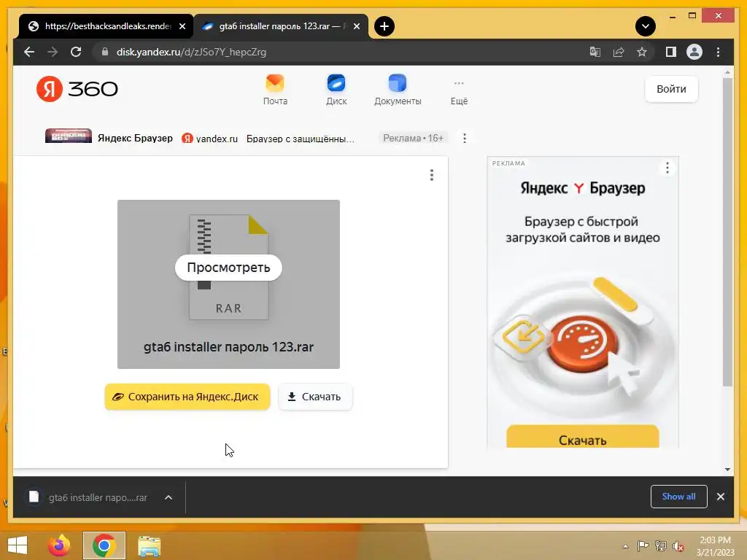Download the file with the Скачать button
This screenshot has width=747, height=560.
[x=315, y=397]
